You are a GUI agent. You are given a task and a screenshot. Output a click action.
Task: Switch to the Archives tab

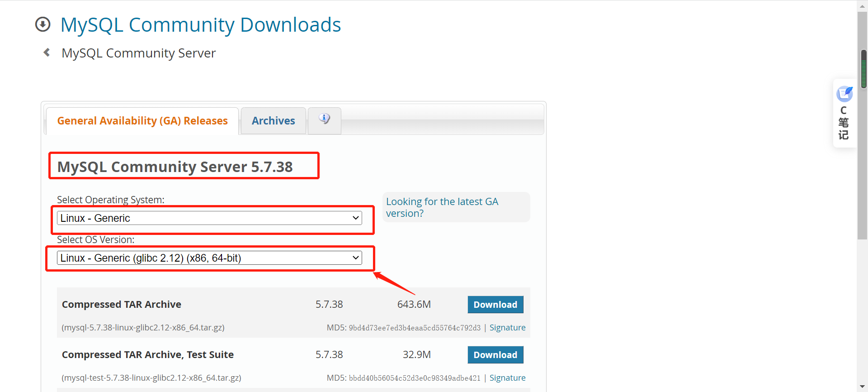tap(274, 121)
